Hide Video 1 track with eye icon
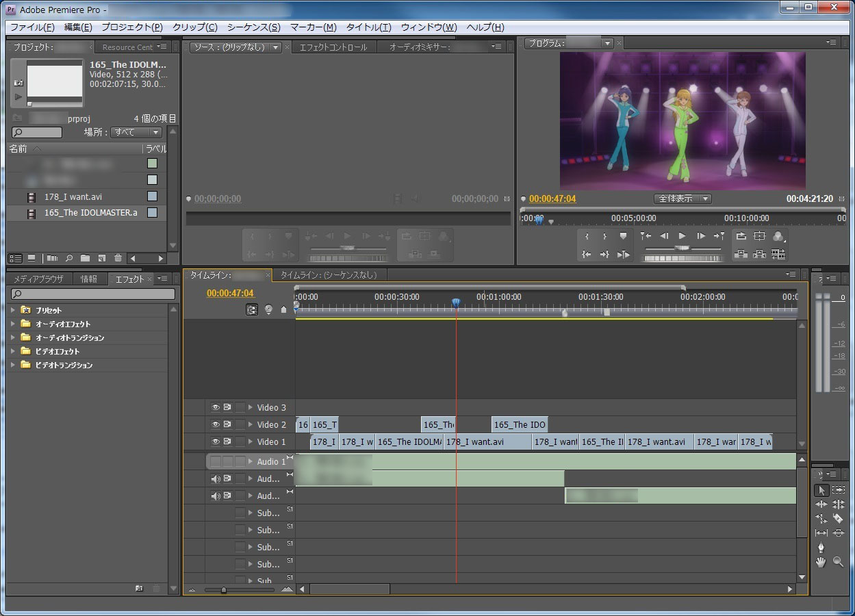The image size is (855, 616). (216, 441)
